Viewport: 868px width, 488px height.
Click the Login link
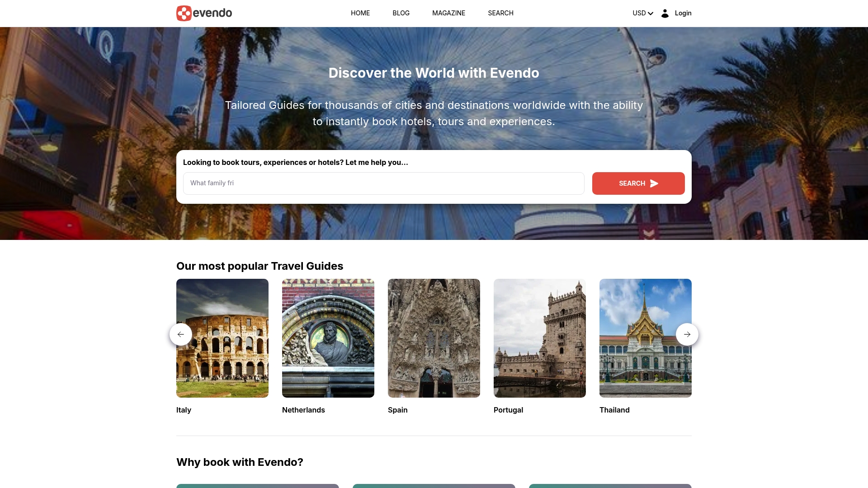pyautogui.click(x=683, y=13)
